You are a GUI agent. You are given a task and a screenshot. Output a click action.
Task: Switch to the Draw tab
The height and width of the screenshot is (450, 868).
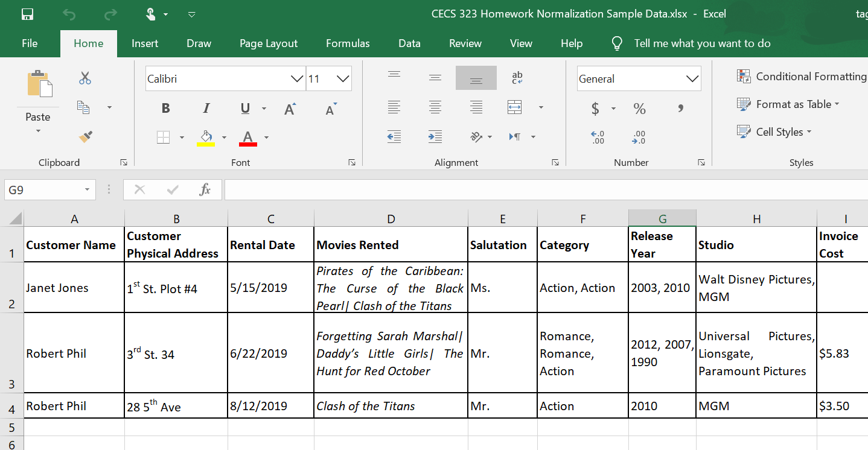[x=199, y=43]
